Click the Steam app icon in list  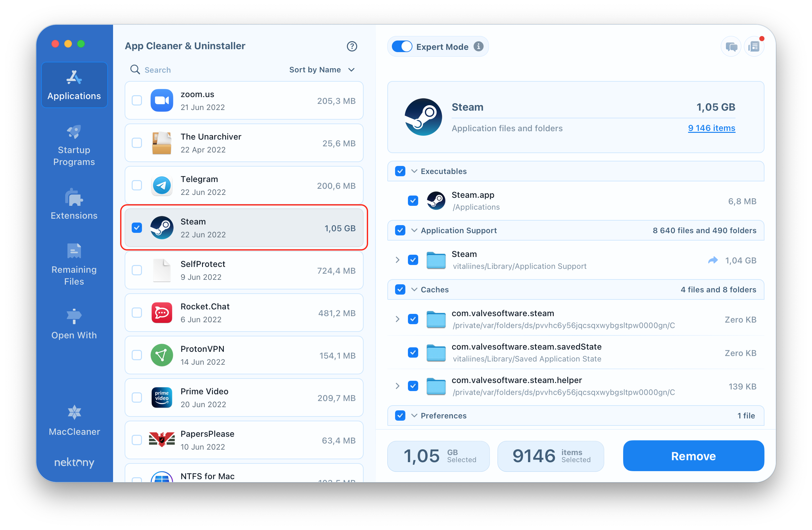coord(162,228)
